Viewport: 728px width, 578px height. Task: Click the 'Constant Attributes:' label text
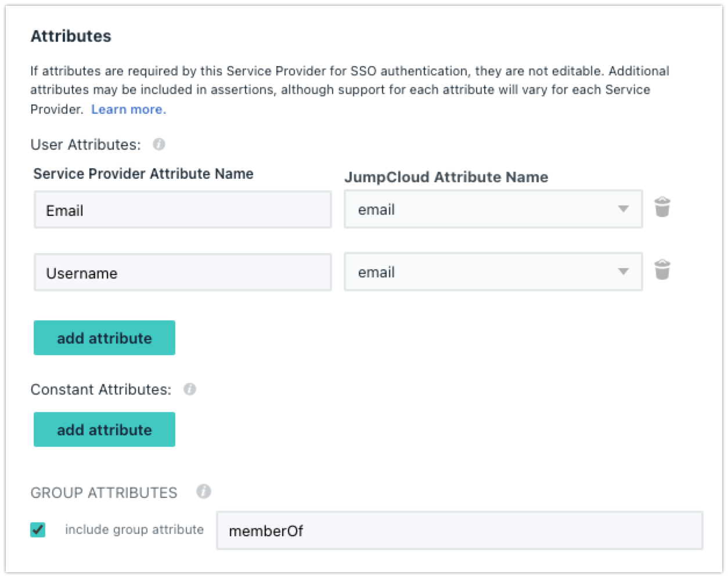click(x=101, y=389)
